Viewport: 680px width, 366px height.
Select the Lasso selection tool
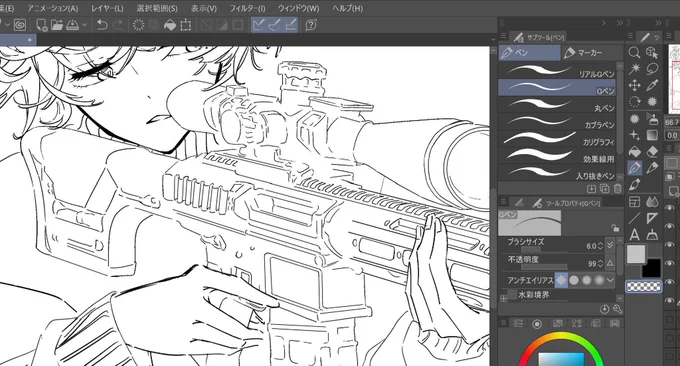[x=652, y=69]
